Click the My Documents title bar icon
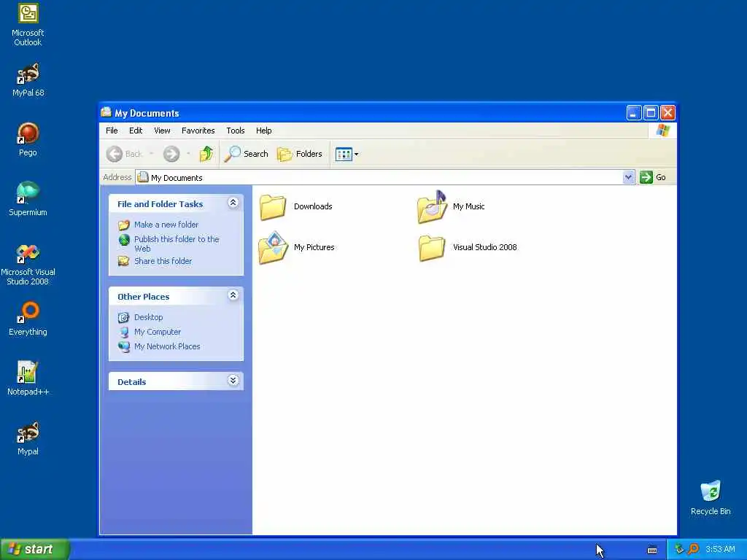The height and width of the screenshot is (560, 747). tap(107, 112)
